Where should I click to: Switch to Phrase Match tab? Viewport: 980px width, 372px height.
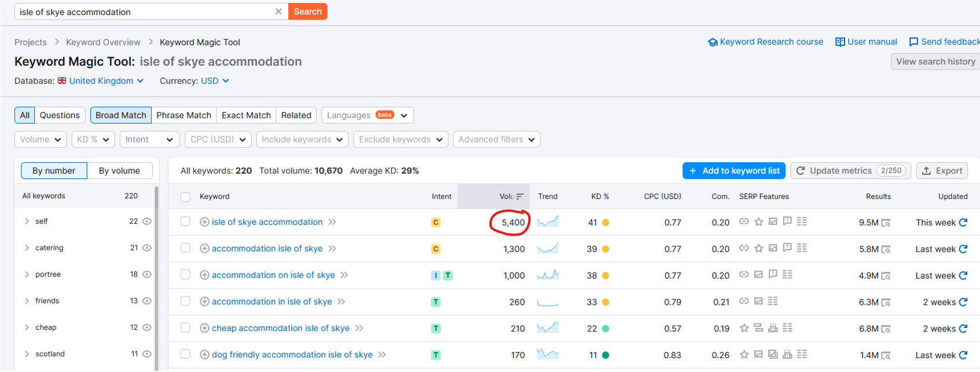pos(184,115)
